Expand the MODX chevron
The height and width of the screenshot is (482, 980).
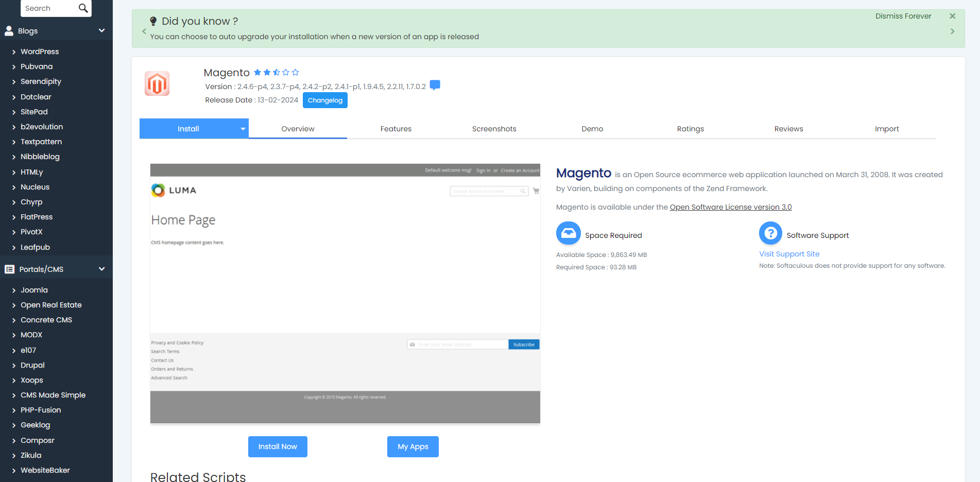tap(14, 335)
